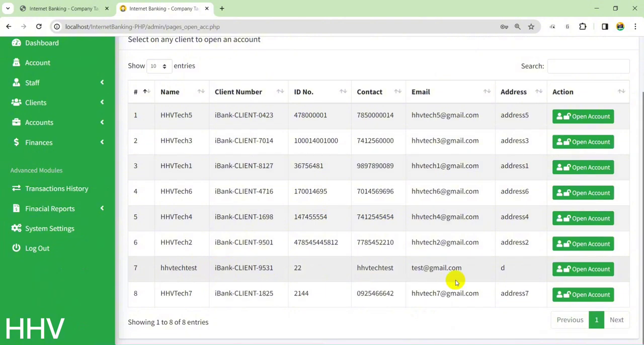
Task: Click the Log Out power icon
Action: [x=16, y=248]
